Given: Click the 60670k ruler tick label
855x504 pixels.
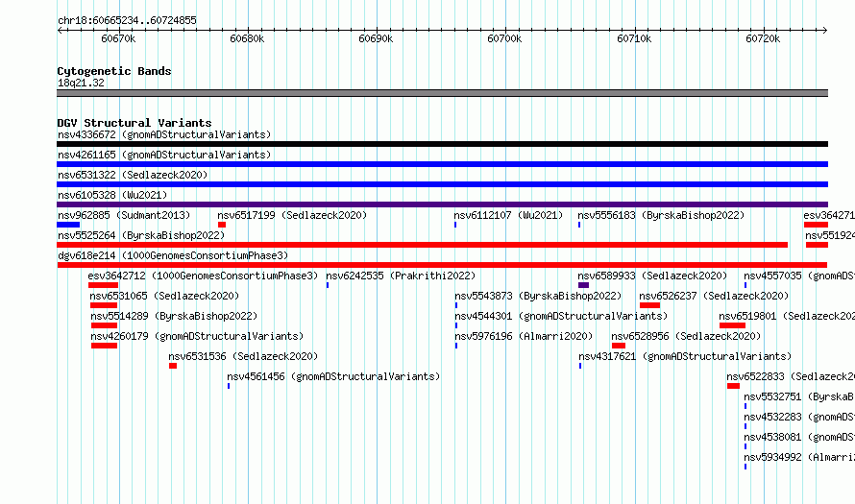Looking at the screenshot, I should [118, 38].
